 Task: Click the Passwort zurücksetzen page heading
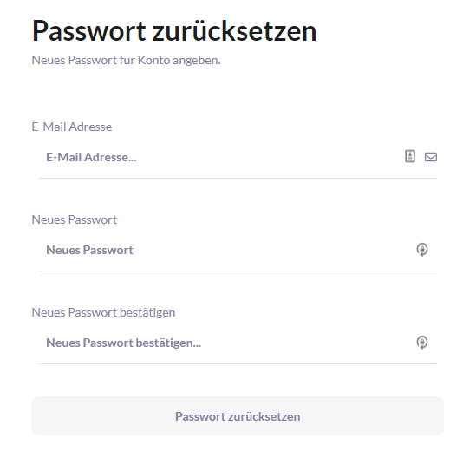coord(174,30)
